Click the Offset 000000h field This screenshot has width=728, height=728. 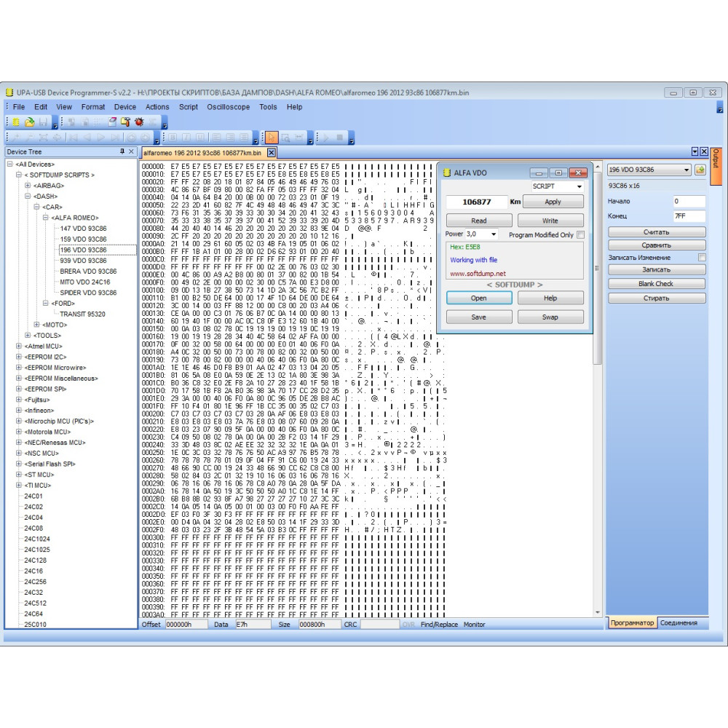click(186, 625)
